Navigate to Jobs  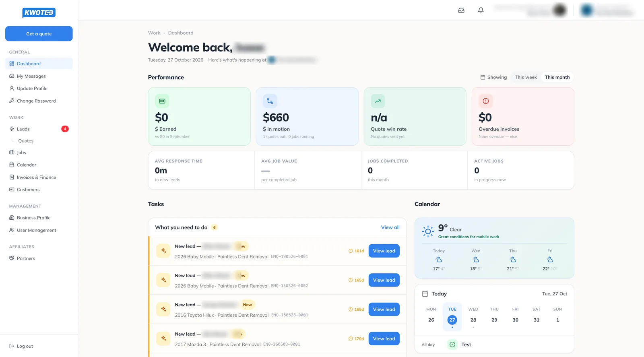pyautogui.click(x=39, y=153)
